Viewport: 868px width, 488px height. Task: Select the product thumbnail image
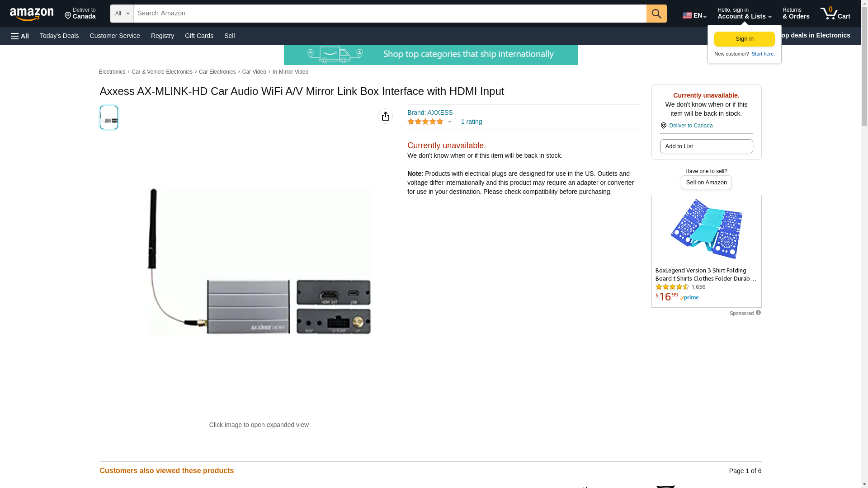[x=109, y=117]
